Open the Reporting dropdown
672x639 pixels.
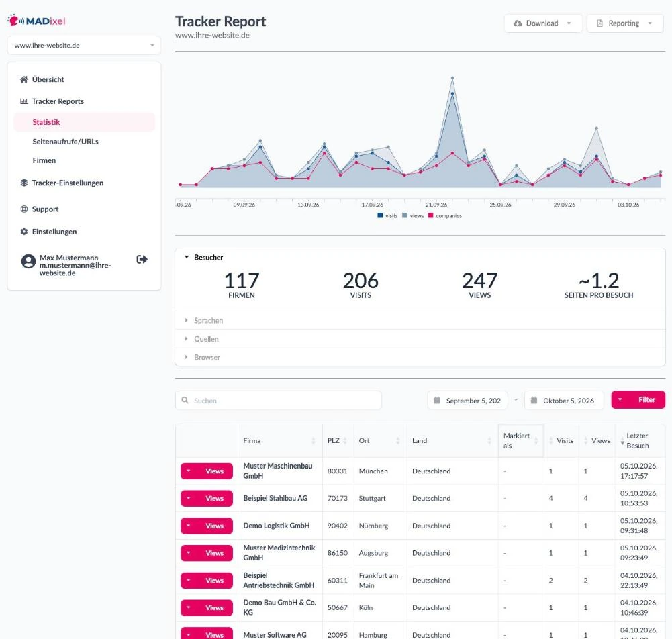click(x=625, y=23)
